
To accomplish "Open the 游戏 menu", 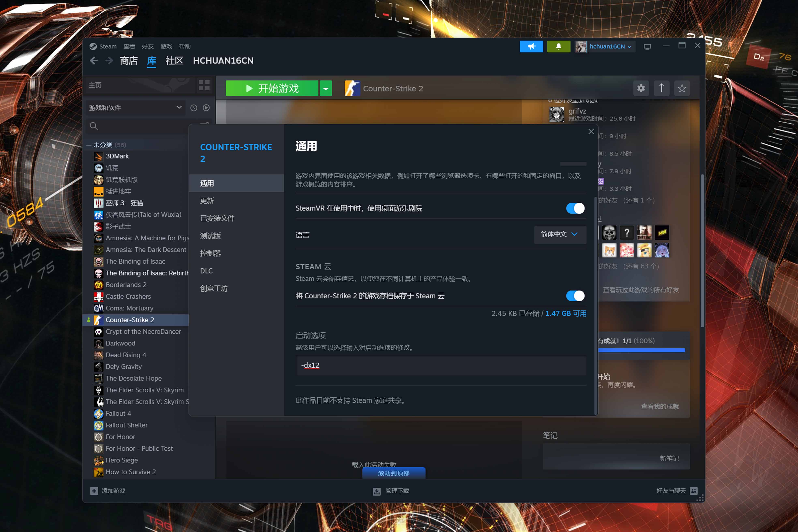I will [x=166, y=46].
